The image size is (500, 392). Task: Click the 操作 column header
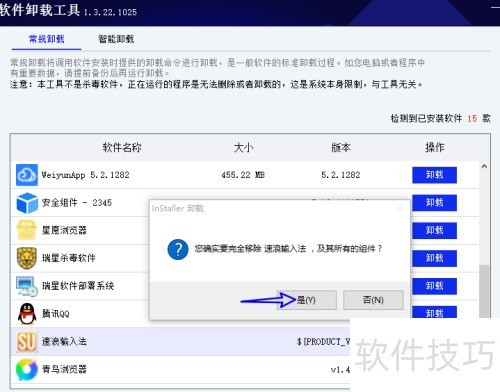435,147
